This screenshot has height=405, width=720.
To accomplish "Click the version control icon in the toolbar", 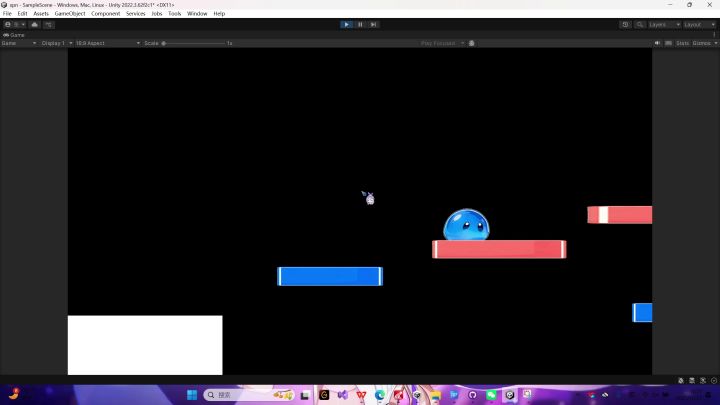I will click(x=49, y=24).
